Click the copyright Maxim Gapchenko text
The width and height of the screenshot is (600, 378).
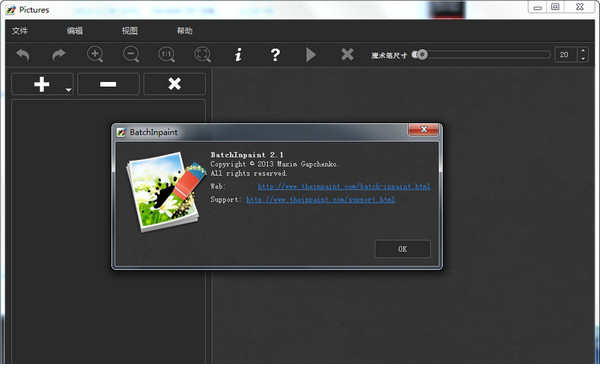[x=274, y=164]
